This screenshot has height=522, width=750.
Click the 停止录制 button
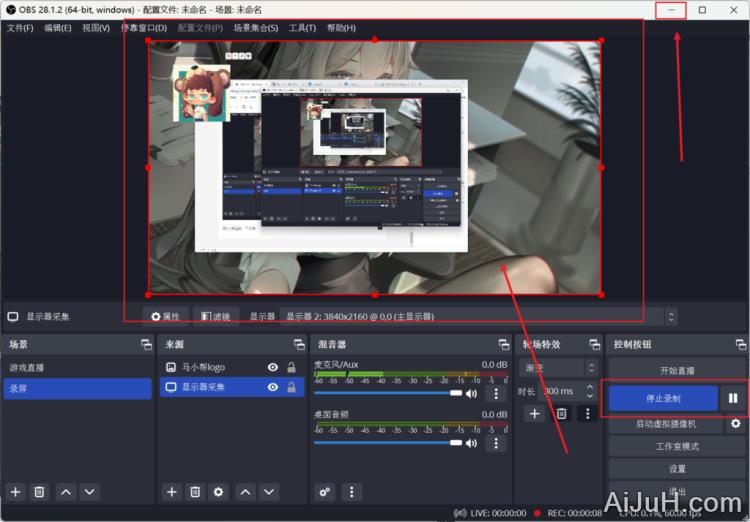point(662,398)
